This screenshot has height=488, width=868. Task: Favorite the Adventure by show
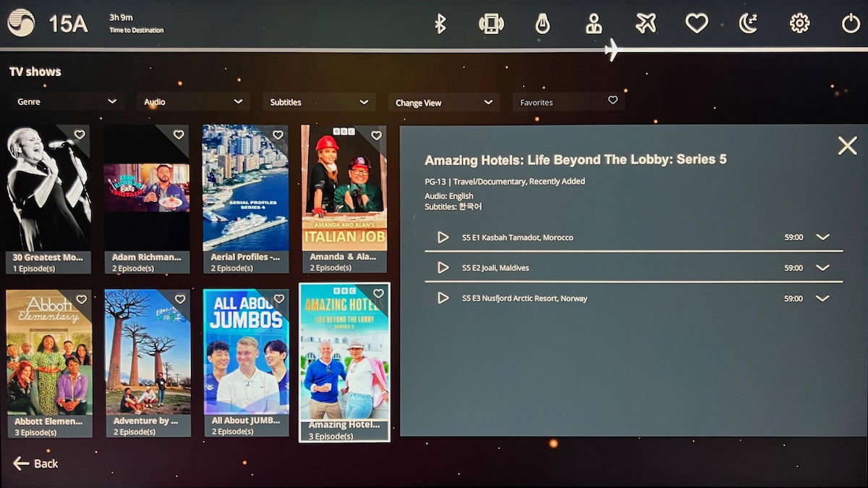pos(180,299)
